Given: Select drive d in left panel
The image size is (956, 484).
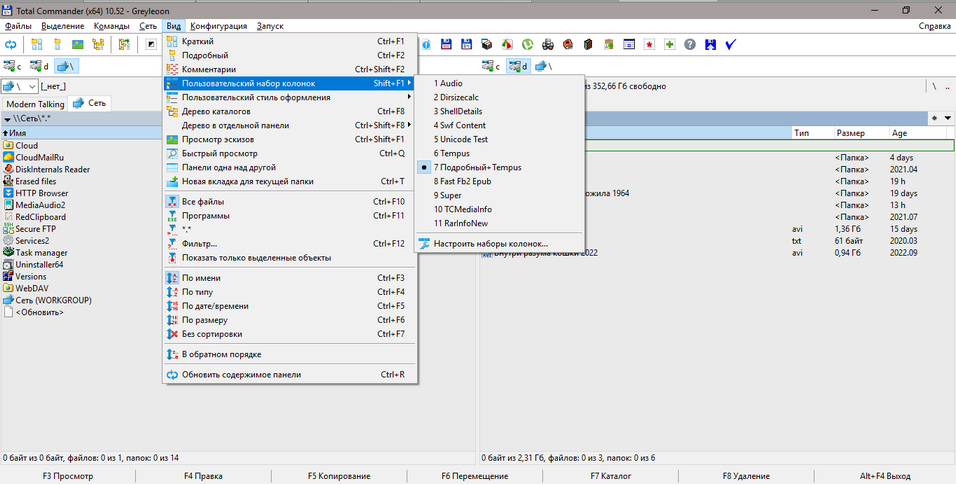Looking at the screenshot, I should pos(40,66).
